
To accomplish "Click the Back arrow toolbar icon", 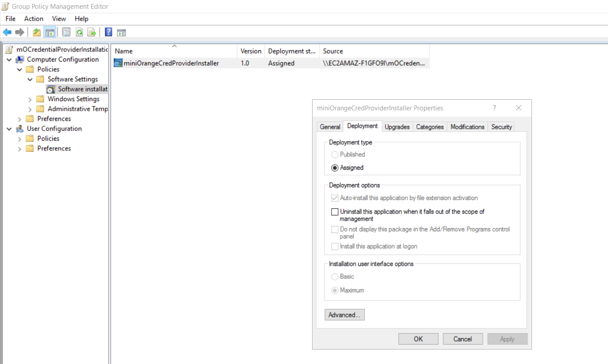I will 7,32.
